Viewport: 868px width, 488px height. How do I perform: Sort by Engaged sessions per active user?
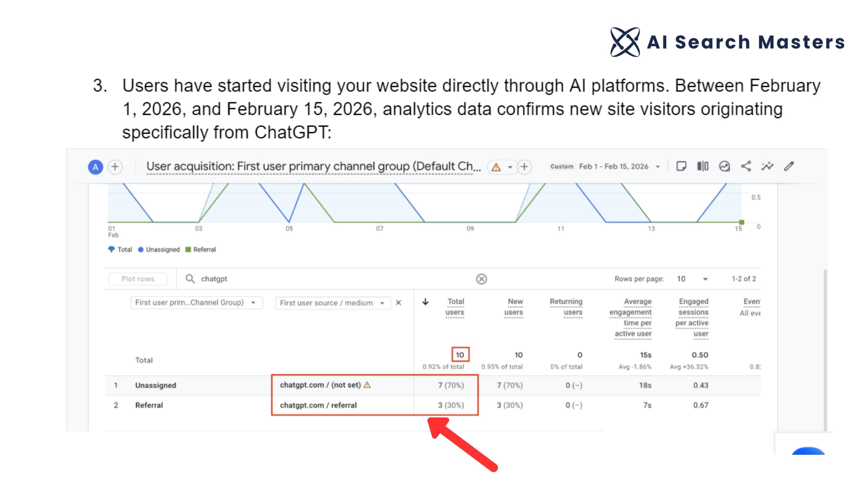[x=692, y=318]
